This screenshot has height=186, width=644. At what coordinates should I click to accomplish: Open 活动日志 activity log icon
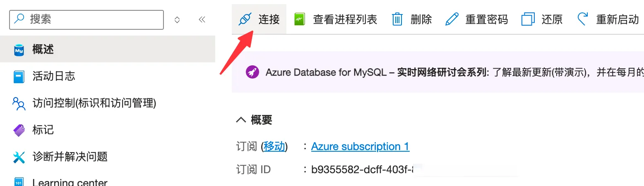pyautogui.click(x=19, y=76)
